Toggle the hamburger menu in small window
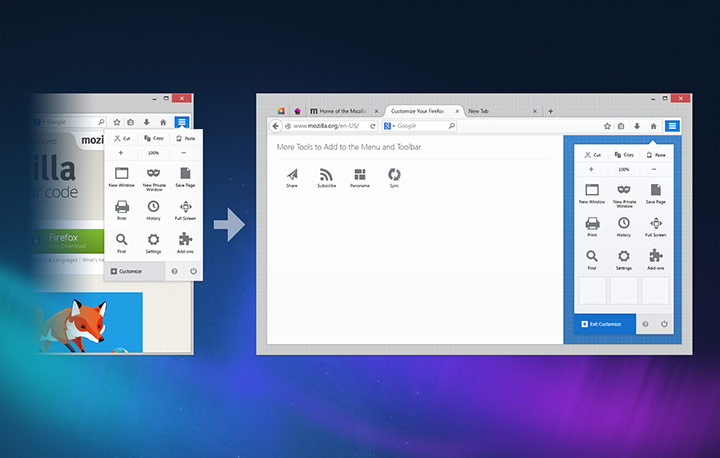Screen dimensions: 720x458 pyautogui.click(x=182, y=122)
